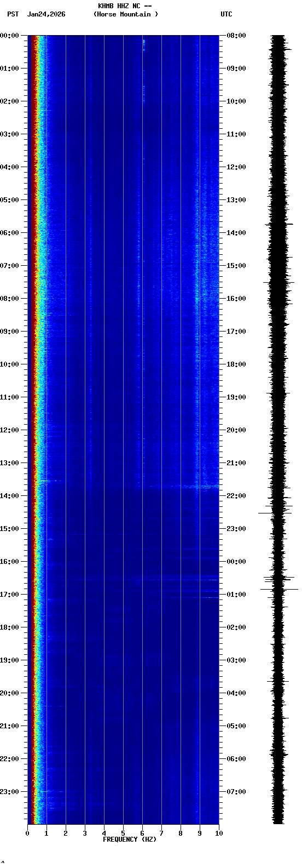302x868 pixels.
Task: Click the 10 Hz frequency tick label
Action: (218, 833)
